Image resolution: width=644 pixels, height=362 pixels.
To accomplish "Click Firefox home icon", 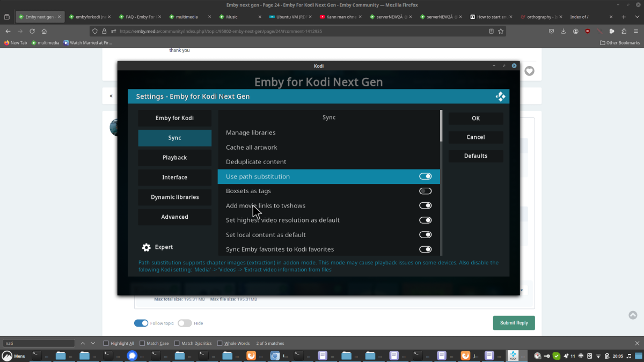I will (x=44, y=31).
